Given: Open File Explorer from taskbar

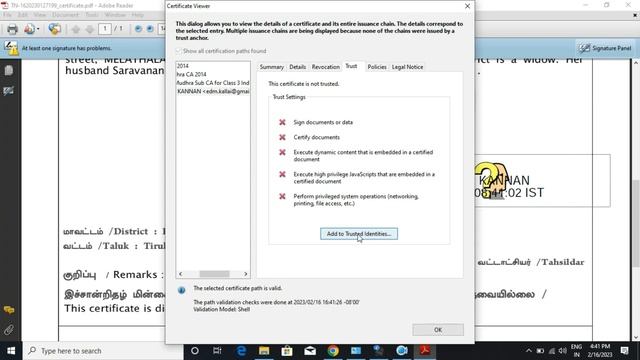Looking at the screenshot, I should [x=264, y=351].
